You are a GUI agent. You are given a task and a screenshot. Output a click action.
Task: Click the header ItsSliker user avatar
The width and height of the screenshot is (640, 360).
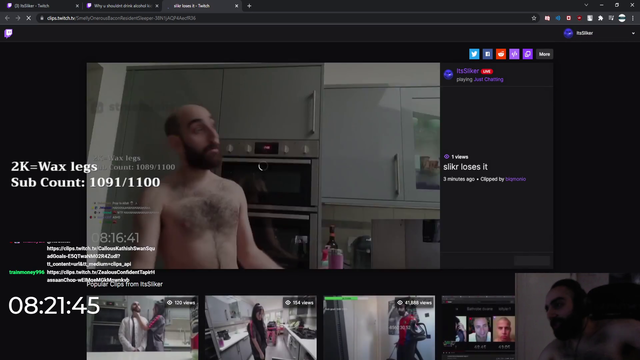coord(568,33)
